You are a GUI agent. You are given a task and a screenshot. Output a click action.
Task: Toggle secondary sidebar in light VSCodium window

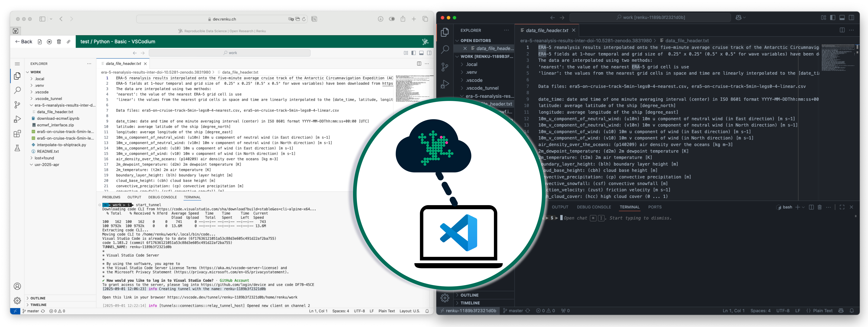[429, 53]
